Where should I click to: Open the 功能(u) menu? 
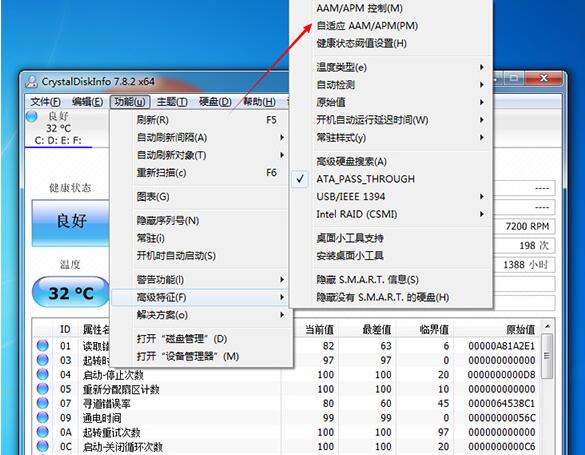[x=130, y=101]
